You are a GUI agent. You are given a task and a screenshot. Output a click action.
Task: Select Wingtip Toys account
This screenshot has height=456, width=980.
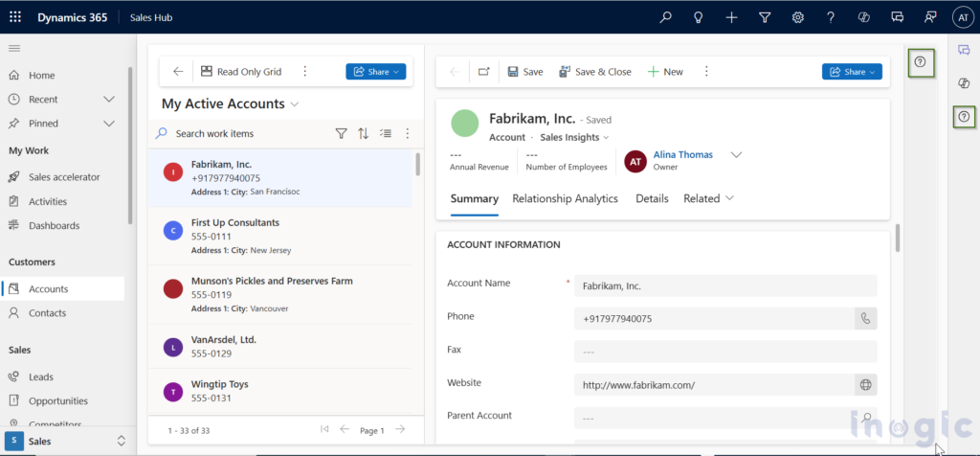point(280,391)
